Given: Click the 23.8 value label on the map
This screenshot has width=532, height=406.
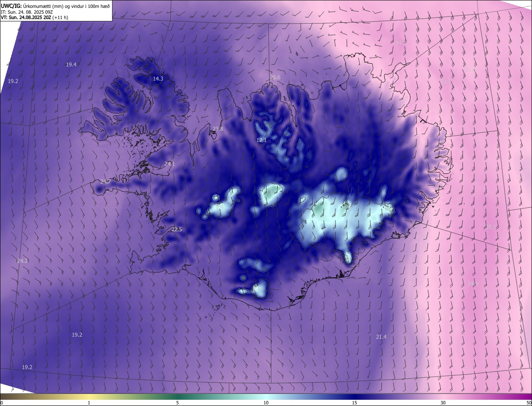Looking at the screenshot, I should [218, 129].
